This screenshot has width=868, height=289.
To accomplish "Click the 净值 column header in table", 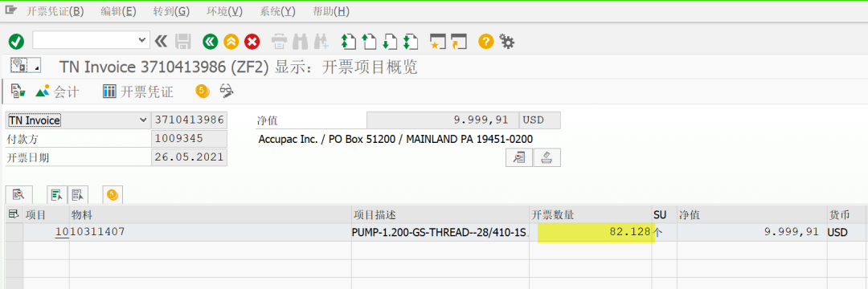I will [751, 214].
